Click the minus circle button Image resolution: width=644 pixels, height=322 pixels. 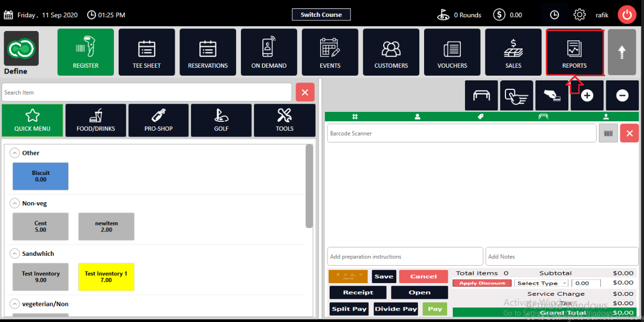pyautogui.click(x=622, y=96)
